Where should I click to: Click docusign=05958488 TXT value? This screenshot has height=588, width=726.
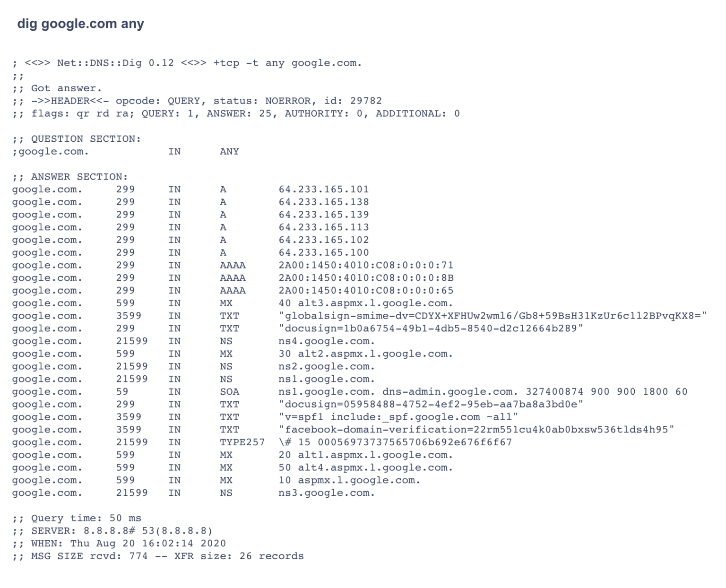431,405
